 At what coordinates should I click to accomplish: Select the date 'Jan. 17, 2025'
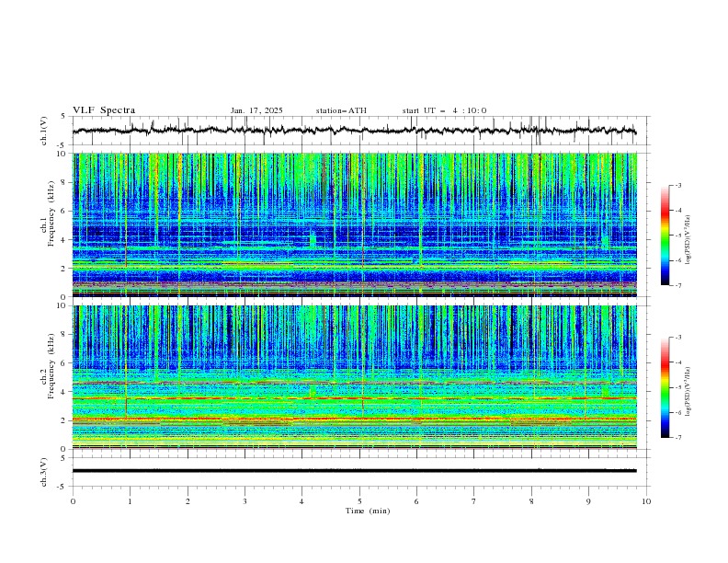256,110
